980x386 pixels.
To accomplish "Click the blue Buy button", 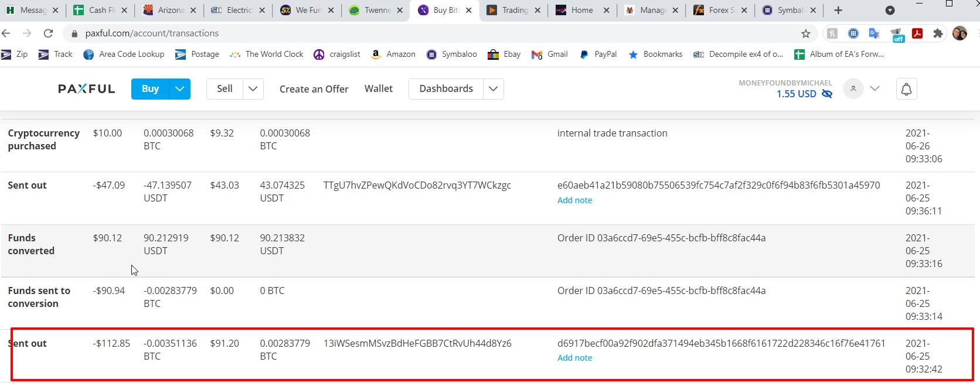I will pyautogui.click(x=150, y=89).
